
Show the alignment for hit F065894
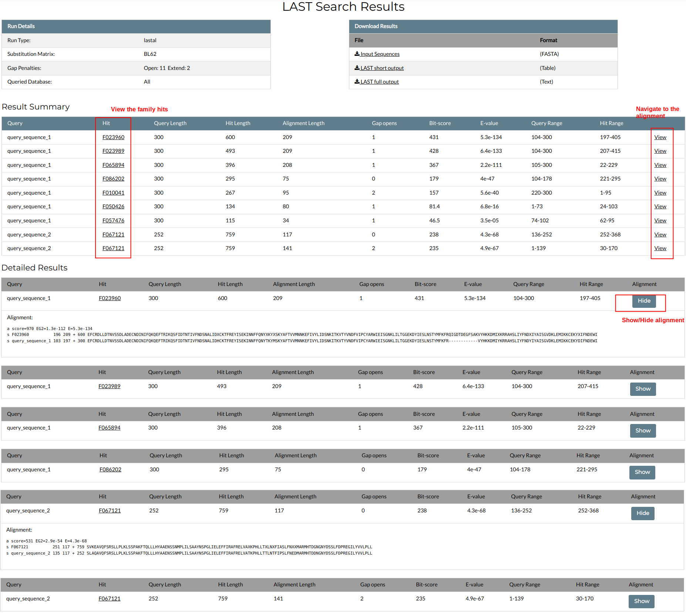coord(643,431)
